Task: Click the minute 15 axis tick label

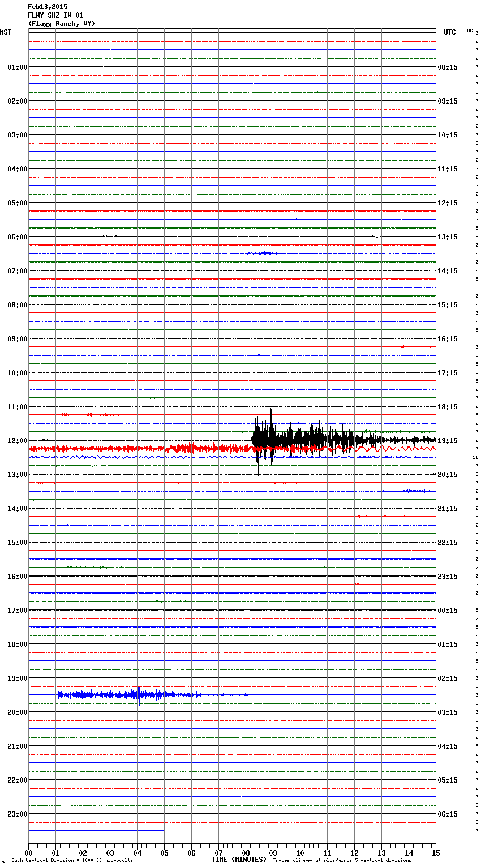Action: pos(436,853)
